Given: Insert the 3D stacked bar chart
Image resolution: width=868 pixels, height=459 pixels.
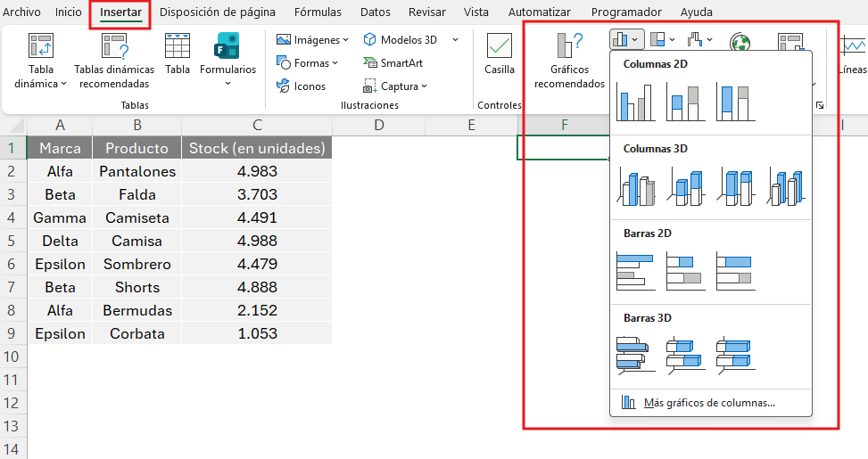Looking at the screenshot, I should pos(685,356).
